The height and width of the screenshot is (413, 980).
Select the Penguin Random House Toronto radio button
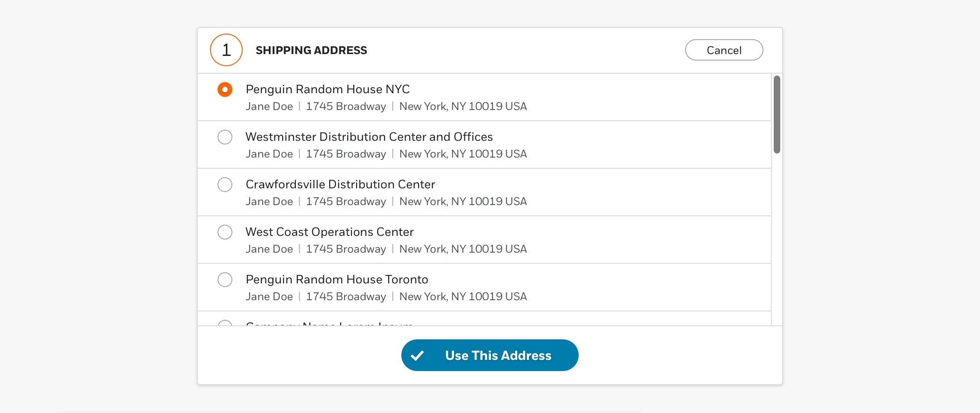(225, 279)
